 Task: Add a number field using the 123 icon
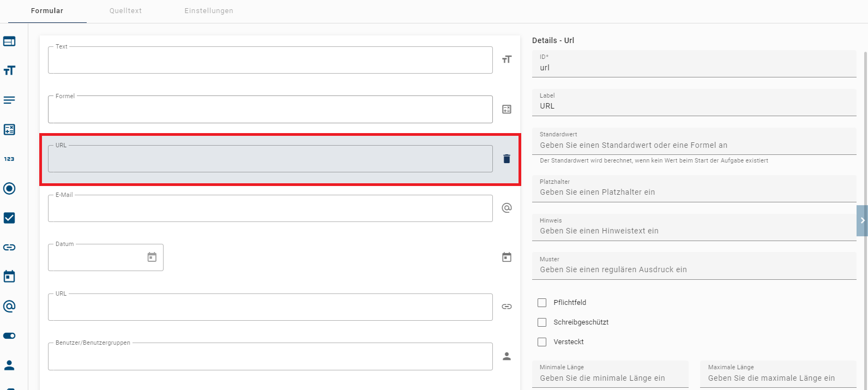[x=9, y=159]
